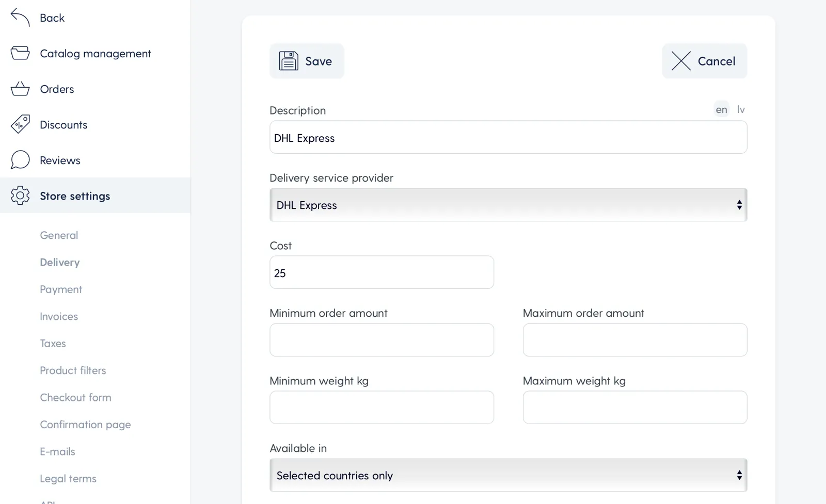Screen dimensions: 826x504
Task: Click the floppy disk Save icon
Action: (289, 61)
